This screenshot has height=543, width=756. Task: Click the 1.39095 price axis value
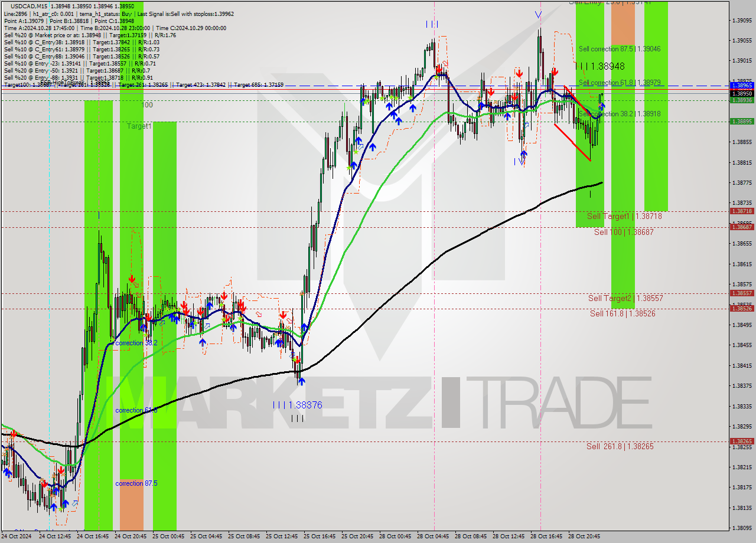tap(742, 20)
